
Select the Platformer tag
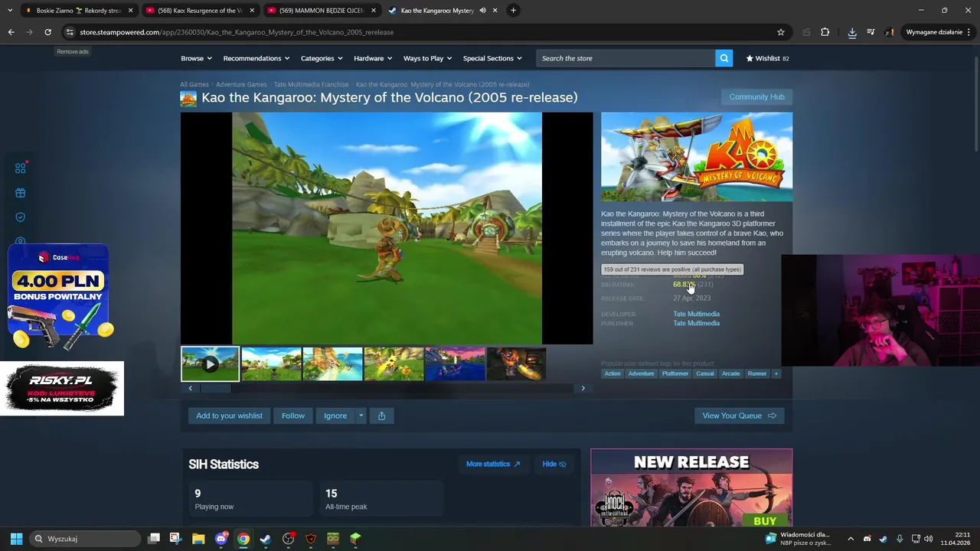point(675,373)
